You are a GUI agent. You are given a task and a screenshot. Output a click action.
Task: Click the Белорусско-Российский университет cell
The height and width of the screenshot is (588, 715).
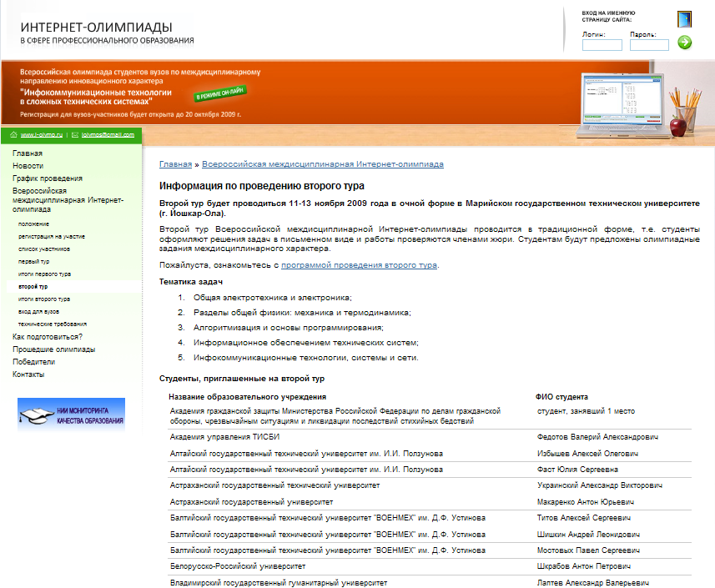point(238,566)
